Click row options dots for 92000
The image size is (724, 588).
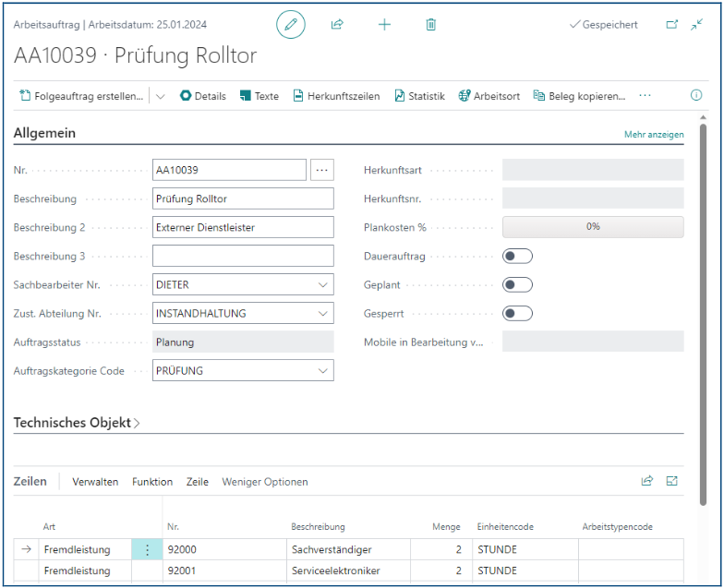147,550
